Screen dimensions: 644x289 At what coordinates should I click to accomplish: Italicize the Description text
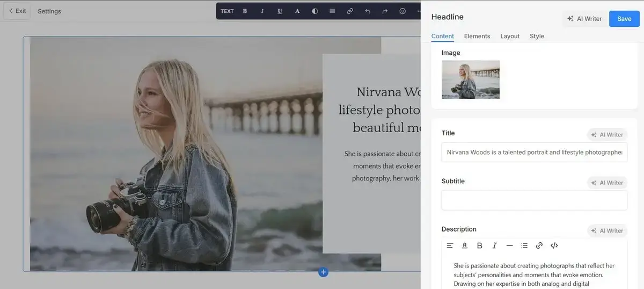(x=495, y=245)
